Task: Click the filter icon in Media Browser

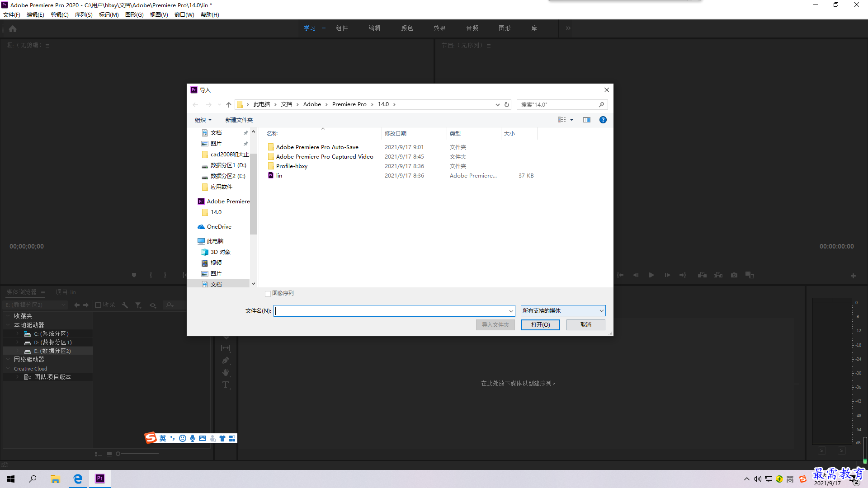Action: (x=138, y=305)
